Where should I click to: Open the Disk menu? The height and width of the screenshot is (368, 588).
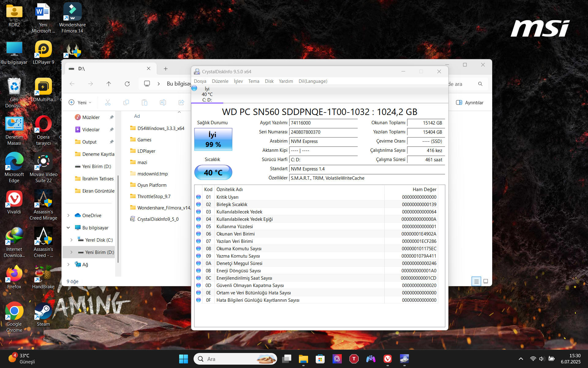[269, 81]
